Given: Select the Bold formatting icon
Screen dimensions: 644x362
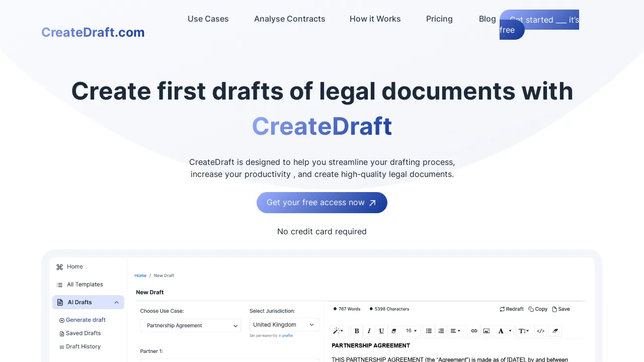Looking at the screenshot, I should [x=357, y=331].
